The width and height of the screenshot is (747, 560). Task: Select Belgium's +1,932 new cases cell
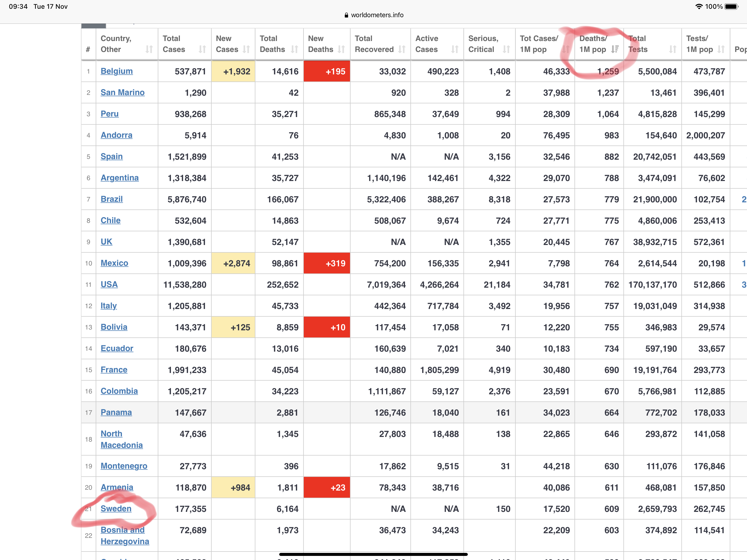pos(233,71)
